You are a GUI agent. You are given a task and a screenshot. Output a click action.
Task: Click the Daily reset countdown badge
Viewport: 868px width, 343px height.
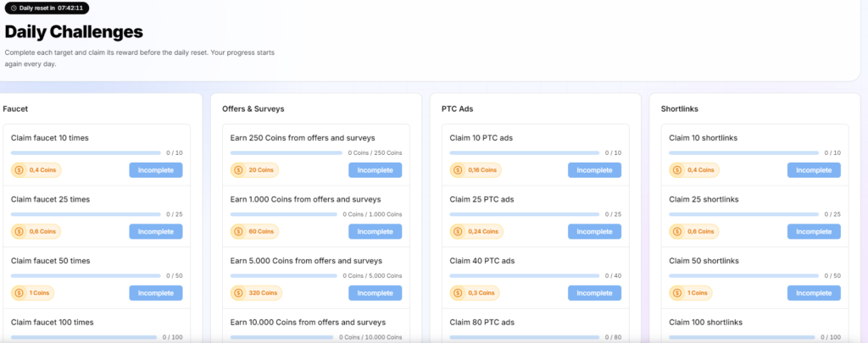pos(47,8)
